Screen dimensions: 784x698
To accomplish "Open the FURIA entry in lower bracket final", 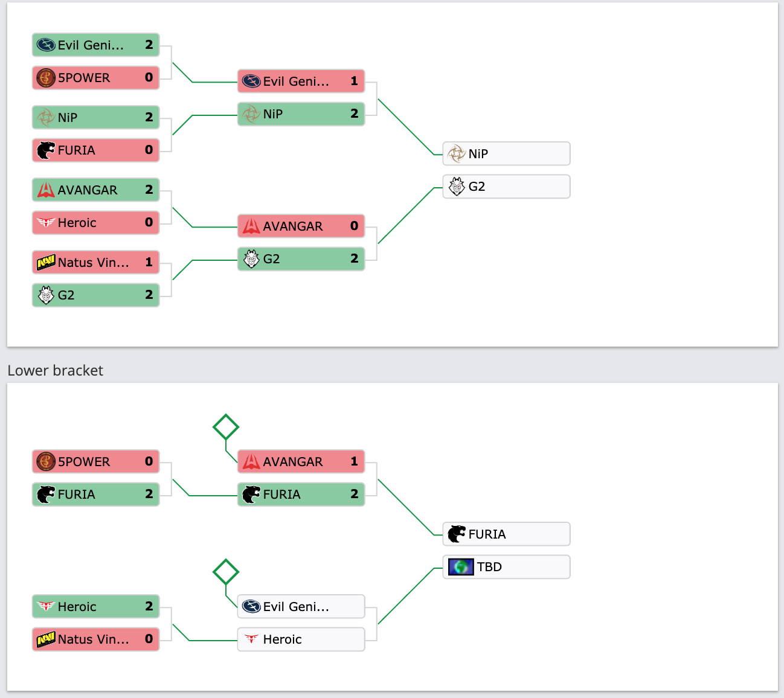I will (x=507, y=534).
